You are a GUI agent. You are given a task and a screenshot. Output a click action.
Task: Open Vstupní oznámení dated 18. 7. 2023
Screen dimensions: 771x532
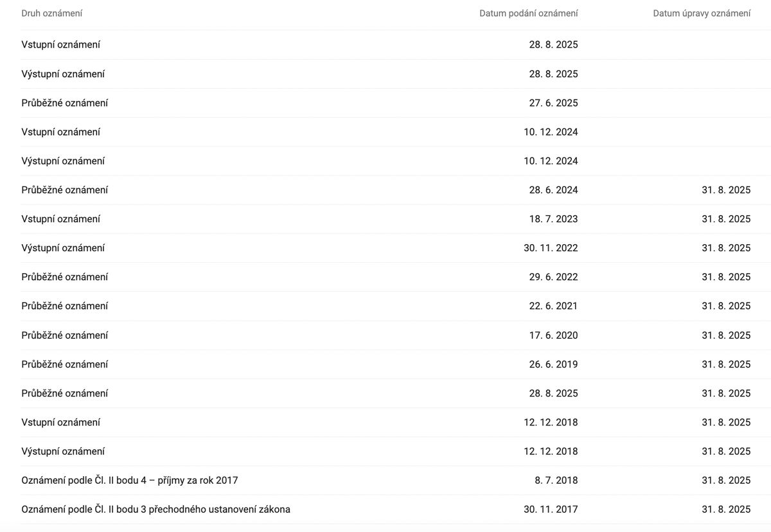(x=61, y=219)
